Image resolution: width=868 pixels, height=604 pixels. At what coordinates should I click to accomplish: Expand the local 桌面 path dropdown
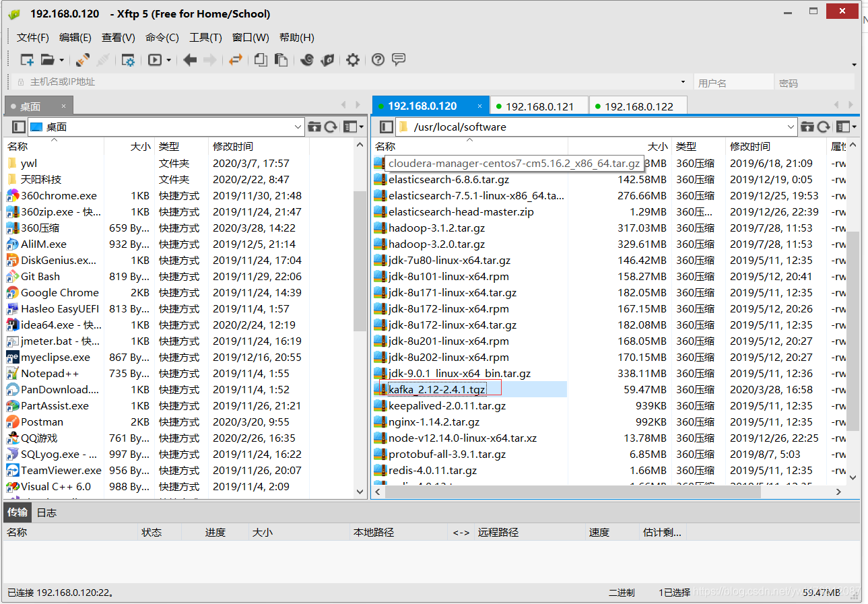click(x=298, y=127)
